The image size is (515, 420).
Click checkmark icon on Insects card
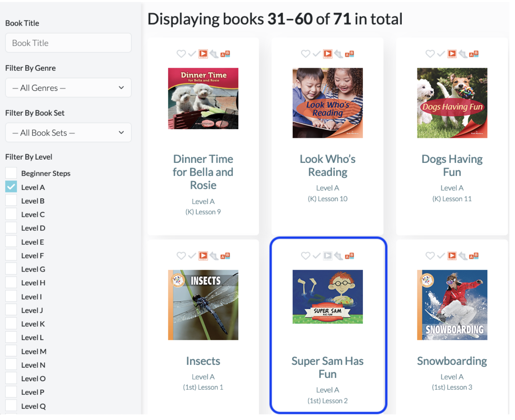point(192,256)
